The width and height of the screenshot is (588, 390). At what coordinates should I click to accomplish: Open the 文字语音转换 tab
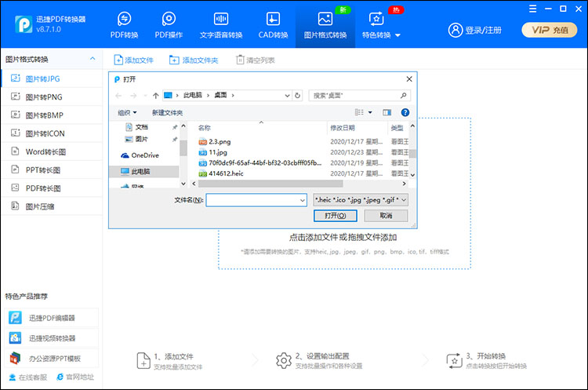(x=221, y=25)
